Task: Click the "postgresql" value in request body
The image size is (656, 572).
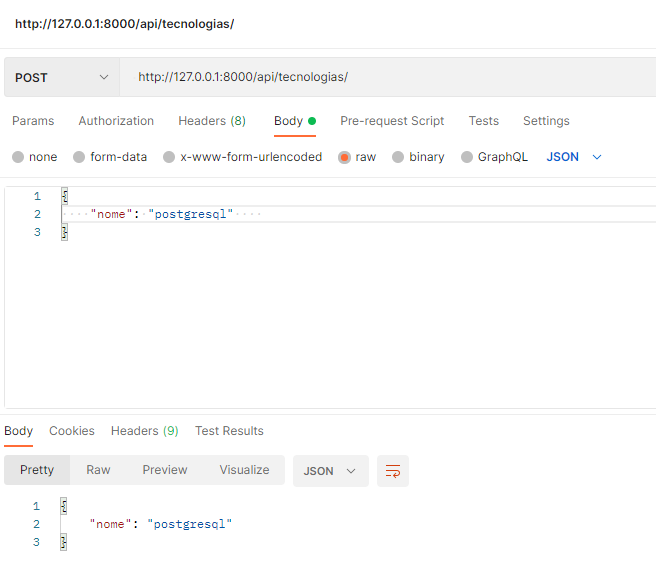Action: pyautogui.click(x=190, y=214)
